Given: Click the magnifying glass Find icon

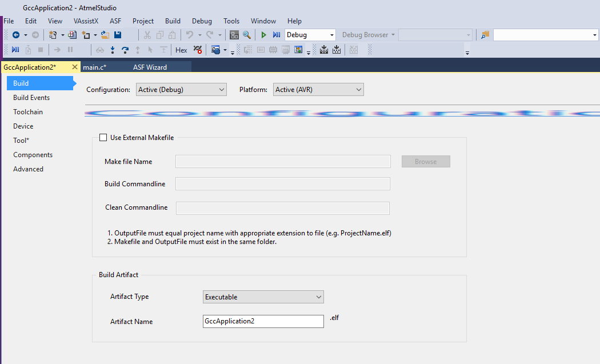Looking at the screenshot, I should pos(247,35).
